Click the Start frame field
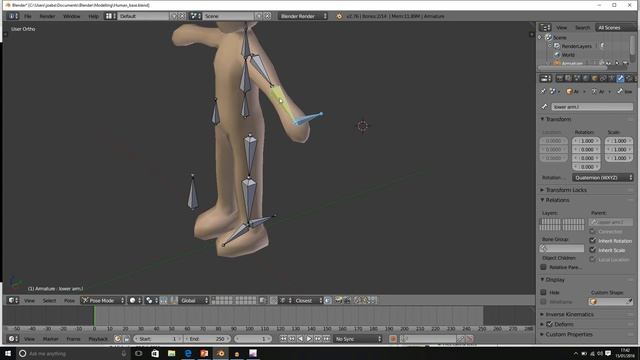The height and width of the screenshot is (360, 640). point(158,339)
